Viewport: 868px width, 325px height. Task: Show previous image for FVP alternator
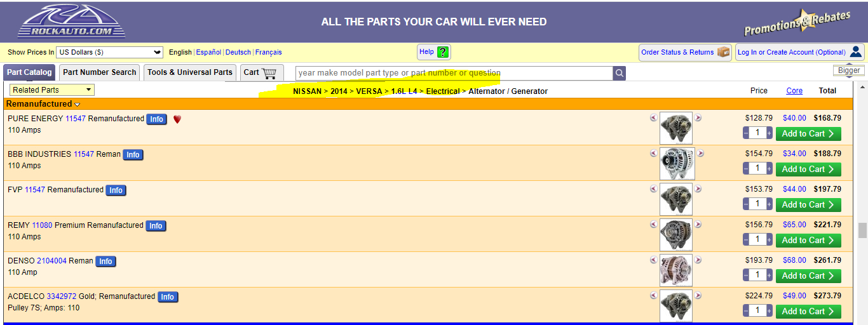(654, 189)
